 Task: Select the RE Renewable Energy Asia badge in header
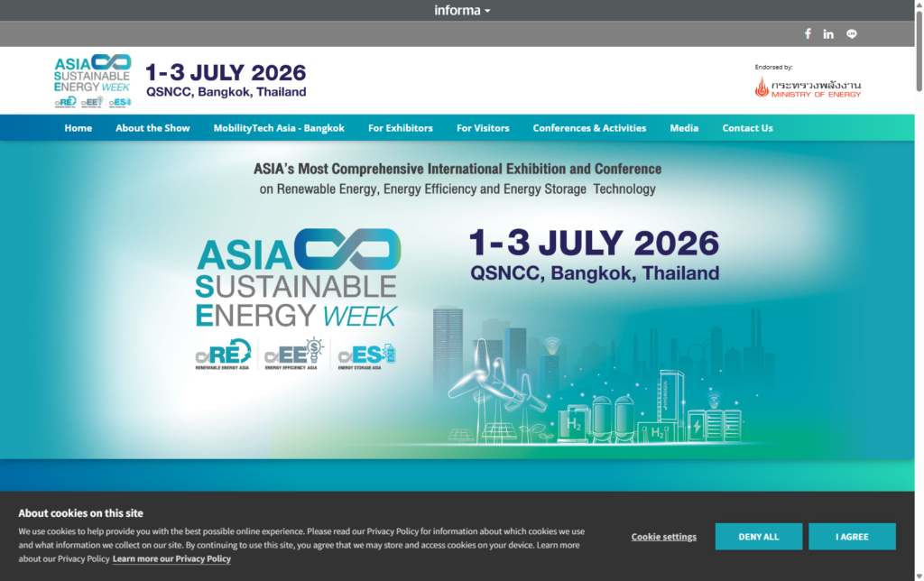(67, 102)
